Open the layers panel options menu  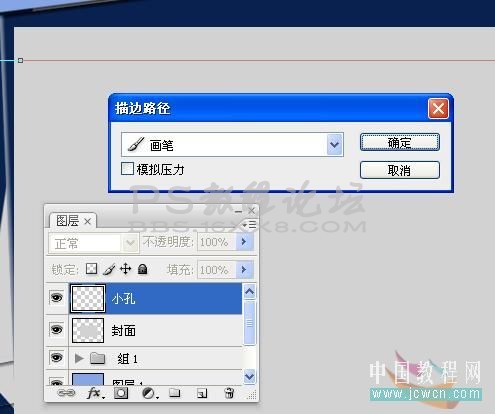(250, 225)
